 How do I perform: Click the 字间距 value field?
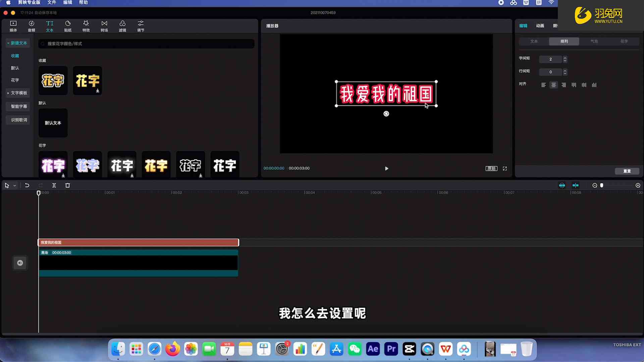click(550, 59)
